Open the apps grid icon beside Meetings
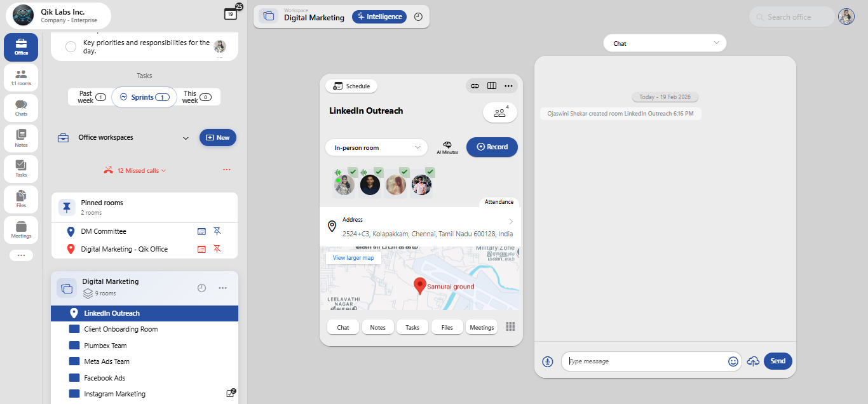Viewport: 868px width, 404px height. click(510, 327)
